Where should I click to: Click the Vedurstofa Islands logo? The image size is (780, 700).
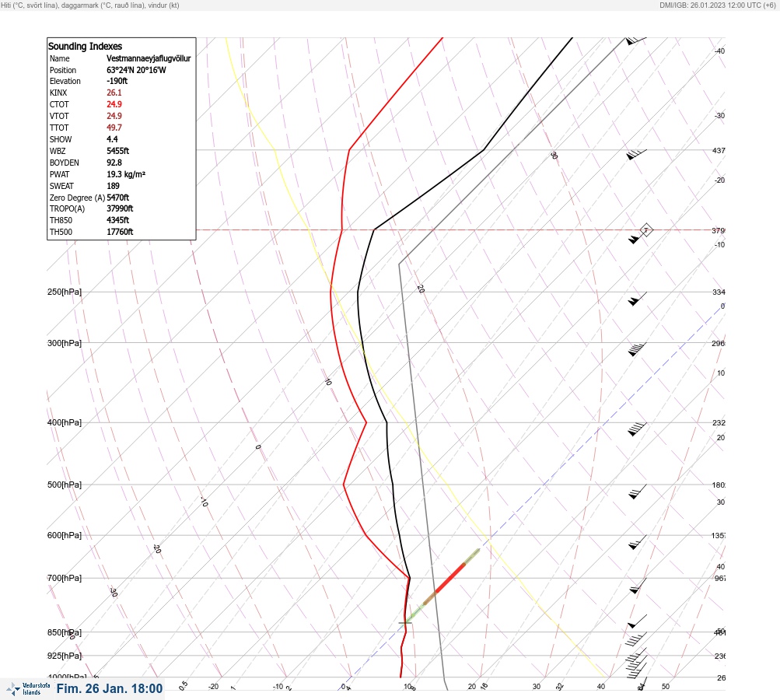(x=28, y=689)
